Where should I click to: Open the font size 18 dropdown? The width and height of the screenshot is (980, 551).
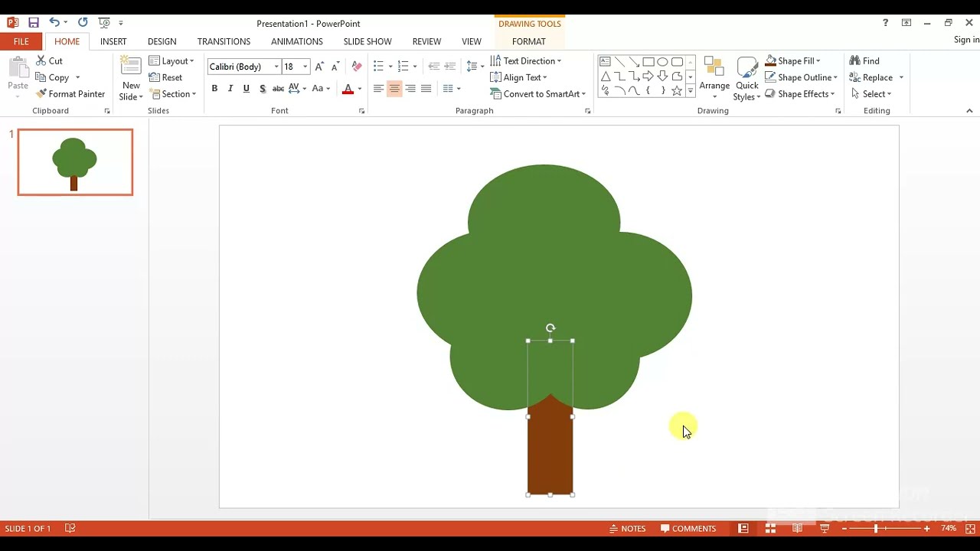point(305,67)
